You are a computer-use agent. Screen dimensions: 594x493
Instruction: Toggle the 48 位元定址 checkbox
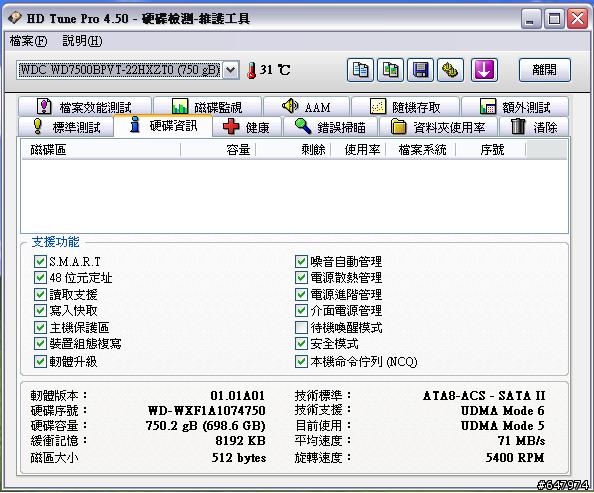[40, 277]
